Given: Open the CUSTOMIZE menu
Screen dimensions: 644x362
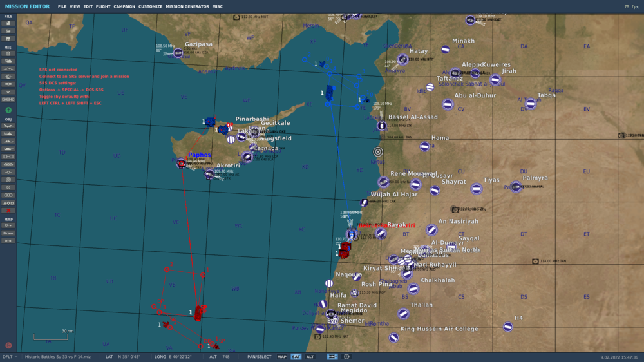Looking at the screenshot, I should 150,6.
